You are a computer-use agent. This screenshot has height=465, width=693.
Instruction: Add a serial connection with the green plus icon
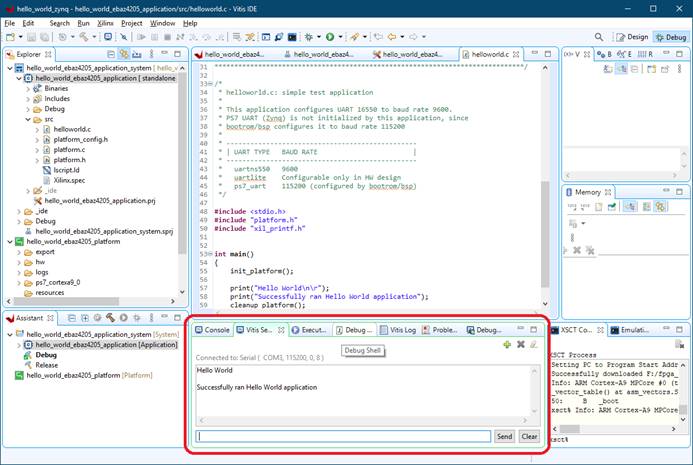(507, 345)
